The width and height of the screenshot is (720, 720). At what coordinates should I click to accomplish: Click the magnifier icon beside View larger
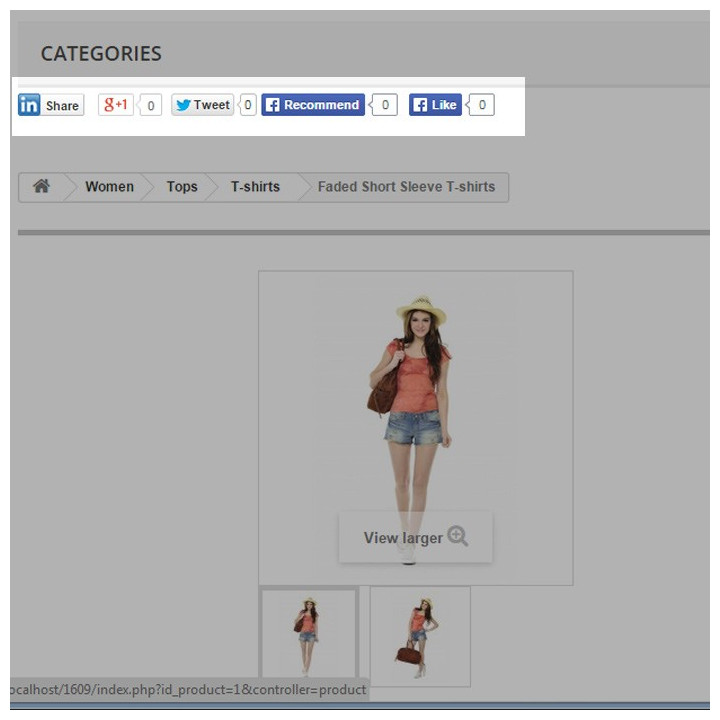[x=458, y=536]
